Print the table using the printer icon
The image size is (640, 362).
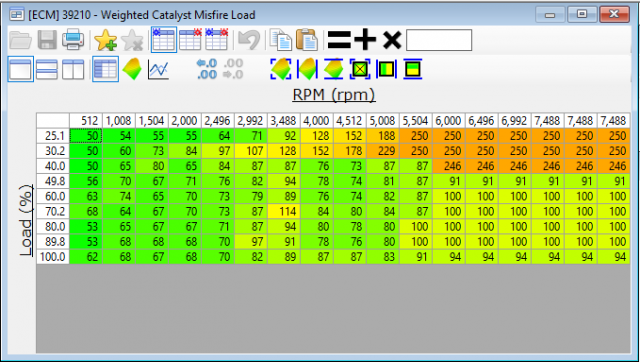coord(73,40)
